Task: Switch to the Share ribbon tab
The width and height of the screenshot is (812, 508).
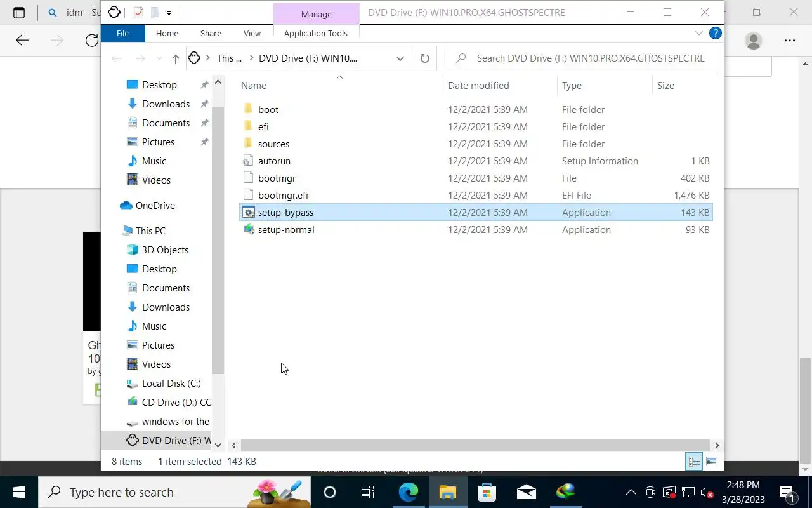Action: [x=211, y=33]
